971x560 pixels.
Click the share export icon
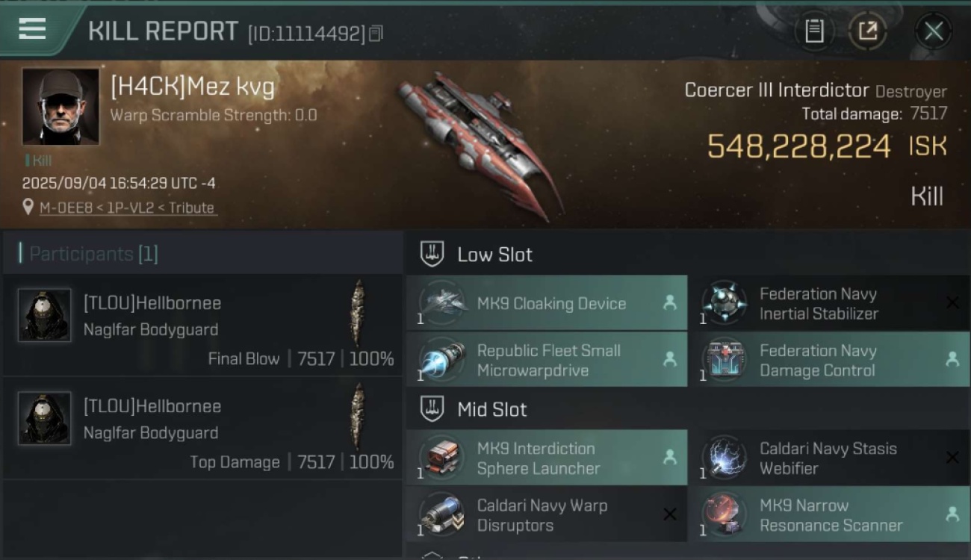pyautogui.click(x=867, y=31)
